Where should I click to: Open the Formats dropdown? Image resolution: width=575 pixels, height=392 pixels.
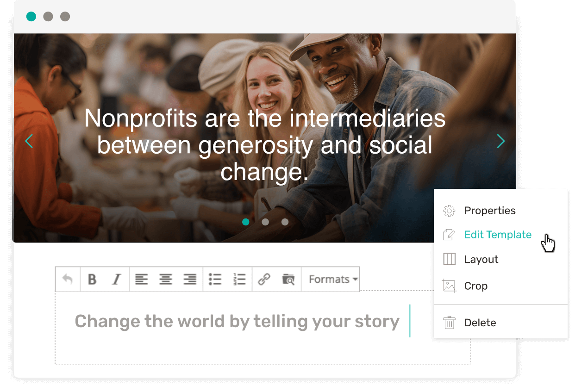click(x=331, y=279)
